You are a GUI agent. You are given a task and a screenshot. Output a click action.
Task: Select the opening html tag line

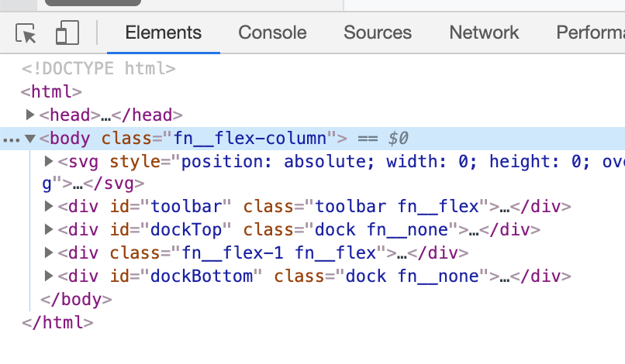point(51,92)
